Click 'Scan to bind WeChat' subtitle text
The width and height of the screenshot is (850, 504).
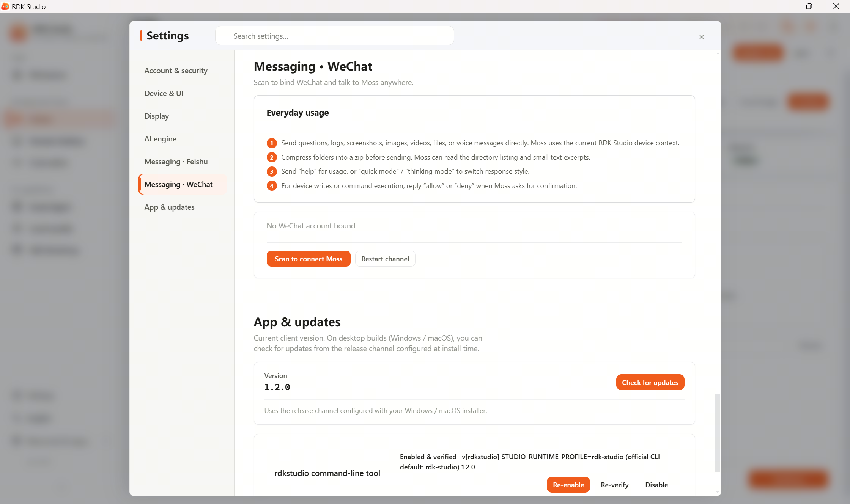point(333,82)
